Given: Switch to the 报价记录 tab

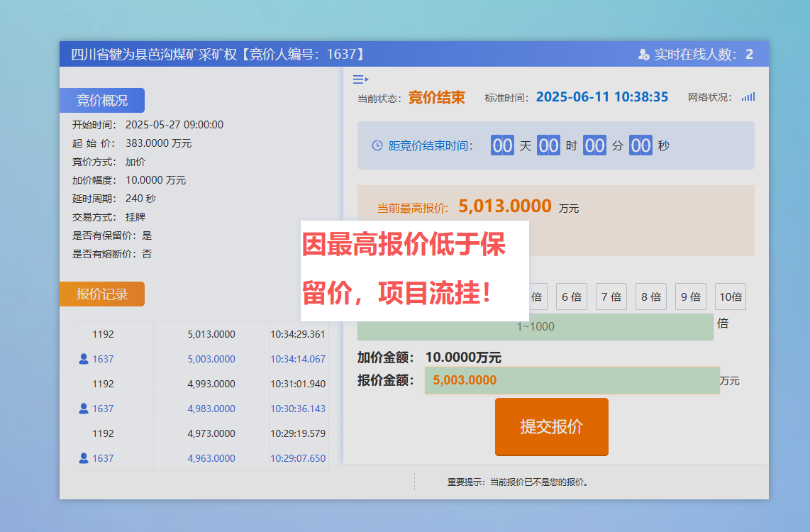Looking at the screenshot, I should [102, 294].
